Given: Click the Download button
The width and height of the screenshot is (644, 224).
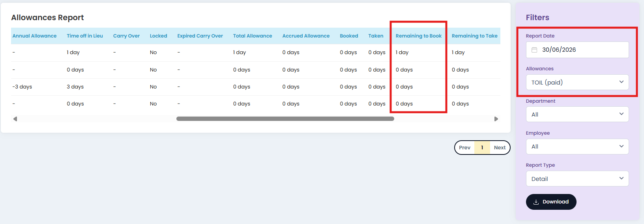Looking at the screenshot, I should [x=551, y=202].
